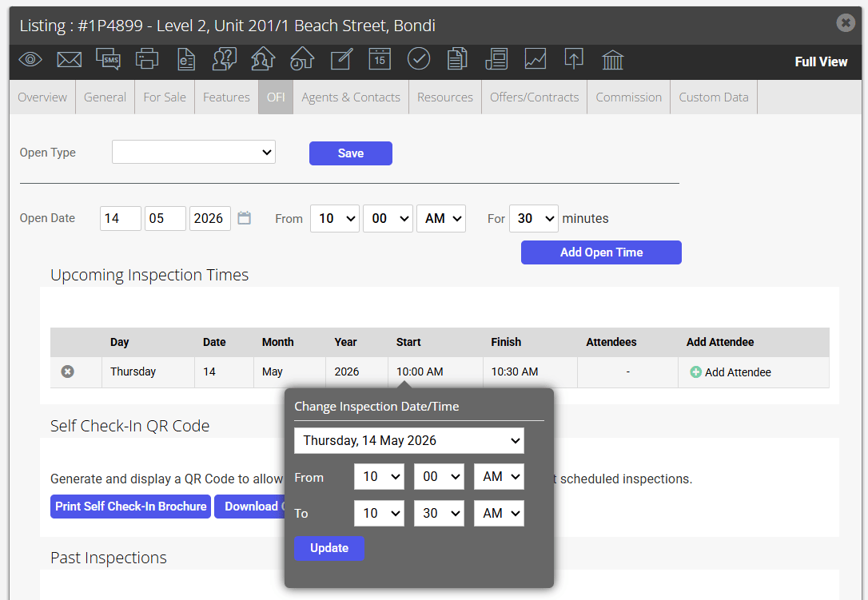Screen dimensions: 868x600
Task: Open the line chart statistics icon
Action: tap(536, 59)
